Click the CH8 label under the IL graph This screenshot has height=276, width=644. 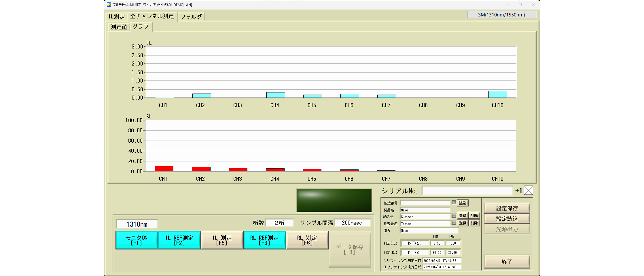click(x=423, y=105)
